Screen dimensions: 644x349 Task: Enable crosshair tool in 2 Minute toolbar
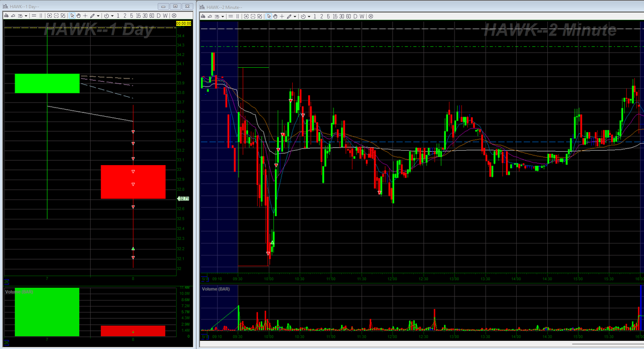[282, 17]
